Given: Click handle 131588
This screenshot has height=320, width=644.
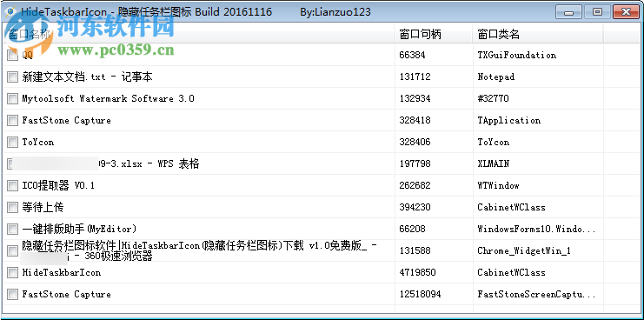Looking at the screenshot, I should (415, 251).
